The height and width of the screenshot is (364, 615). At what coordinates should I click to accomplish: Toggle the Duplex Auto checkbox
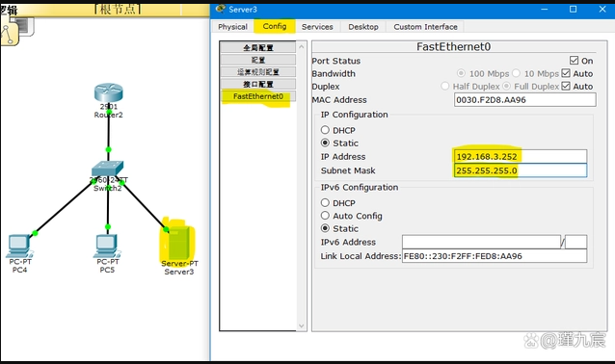coord(566,86)
